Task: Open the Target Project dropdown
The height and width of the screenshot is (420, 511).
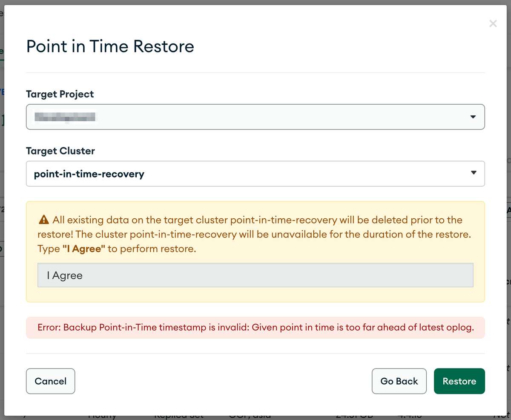Action: (255, 117)
